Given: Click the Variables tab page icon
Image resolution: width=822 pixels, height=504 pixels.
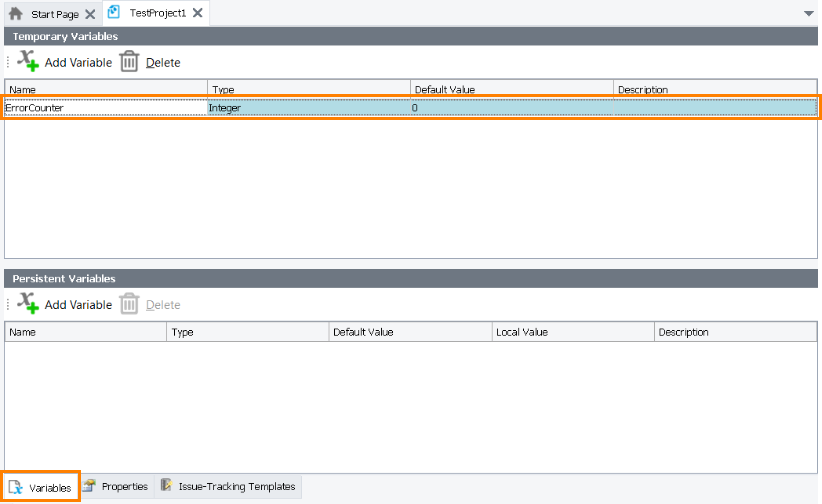Looking at the screenshot, I should pyautogui.click(x=16, y=488).
